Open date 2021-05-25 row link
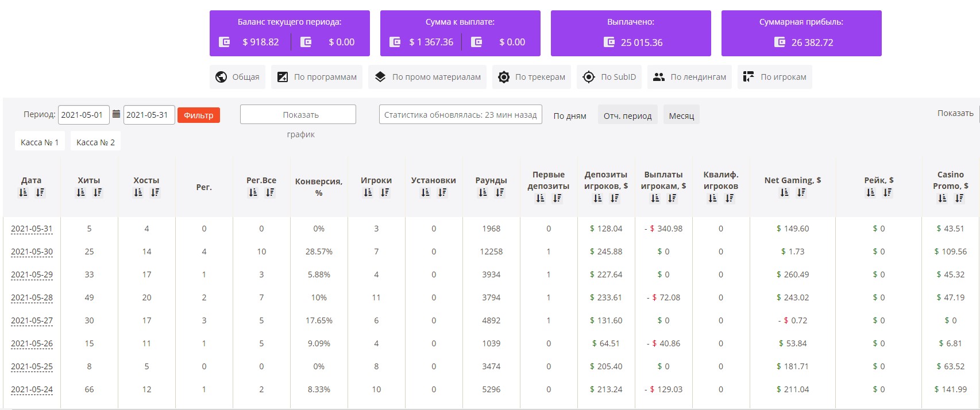 tap(32, 366)
